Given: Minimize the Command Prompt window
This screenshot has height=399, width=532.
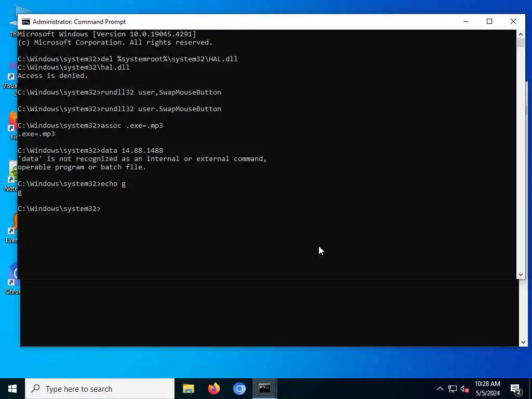Looking at the screenshot, I should [x=466, y=22].
